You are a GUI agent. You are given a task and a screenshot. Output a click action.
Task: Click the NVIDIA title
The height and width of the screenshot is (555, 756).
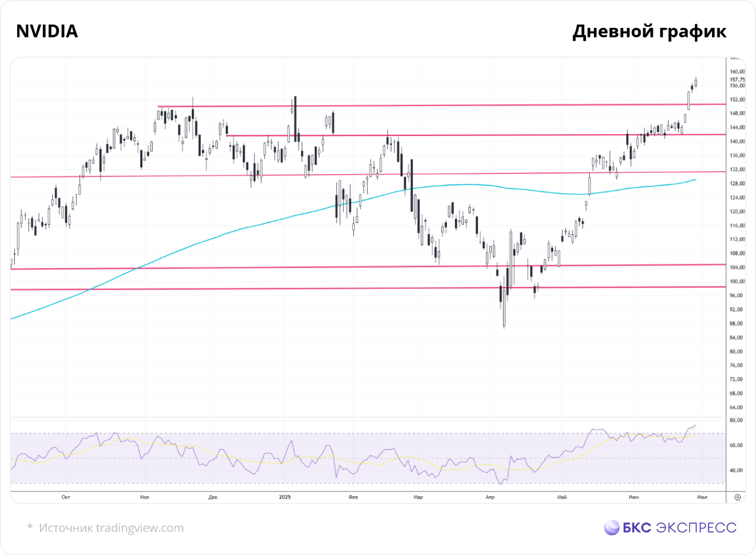(x=47, y=31)
